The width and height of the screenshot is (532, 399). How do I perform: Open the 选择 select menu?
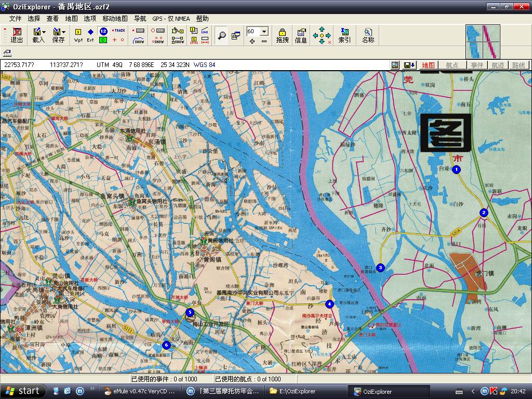tap(34, 19)
